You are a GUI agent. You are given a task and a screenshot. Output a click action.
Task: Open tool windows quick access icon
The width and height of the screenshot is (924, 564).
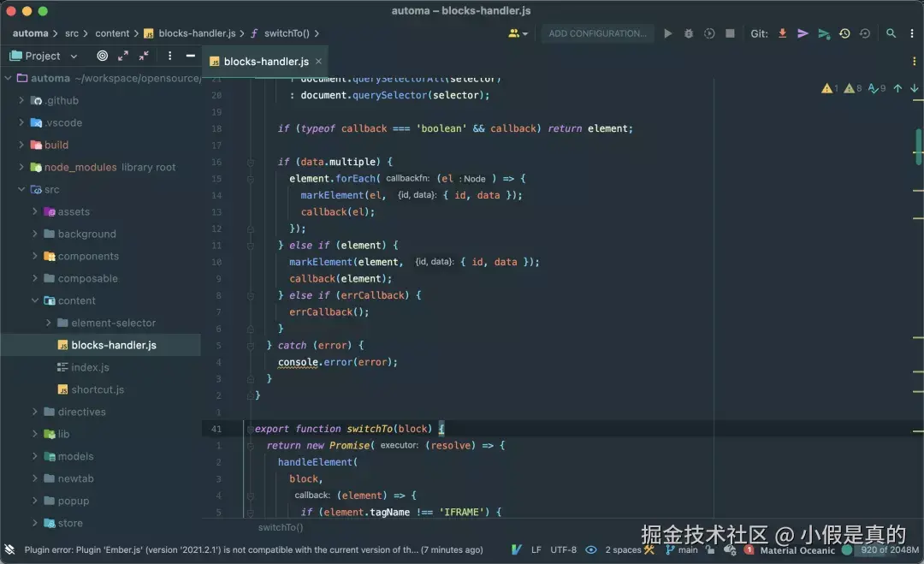(x=9, y=549)
